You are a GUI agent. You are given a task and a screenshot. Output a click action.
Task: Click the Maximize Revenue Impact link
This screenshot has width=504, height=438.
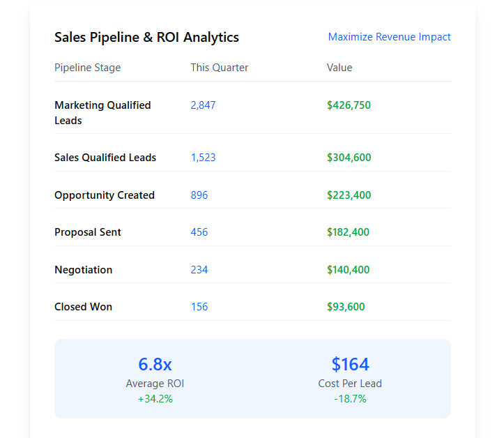coord(389,37)
